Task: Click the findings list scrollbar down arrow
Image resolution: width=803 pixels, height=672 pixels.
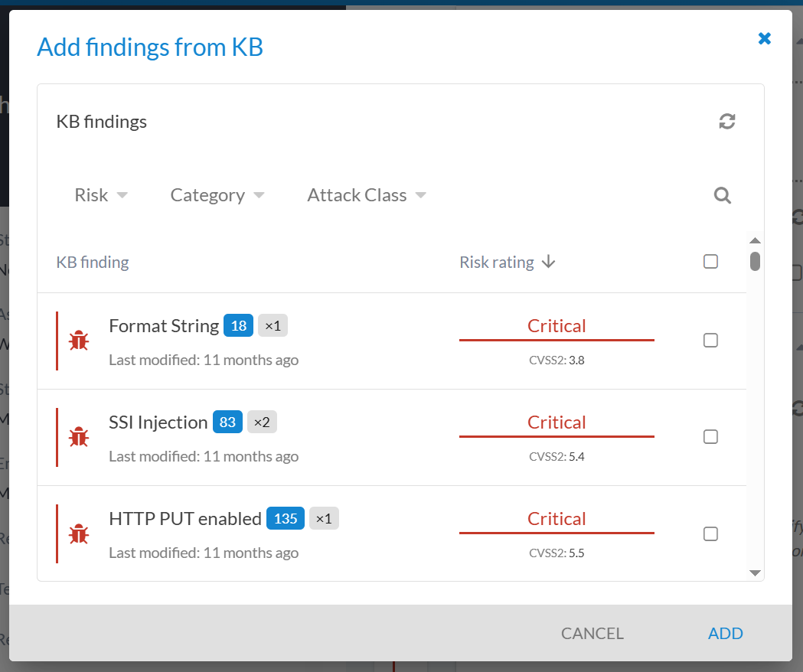Action: [755, 573]
